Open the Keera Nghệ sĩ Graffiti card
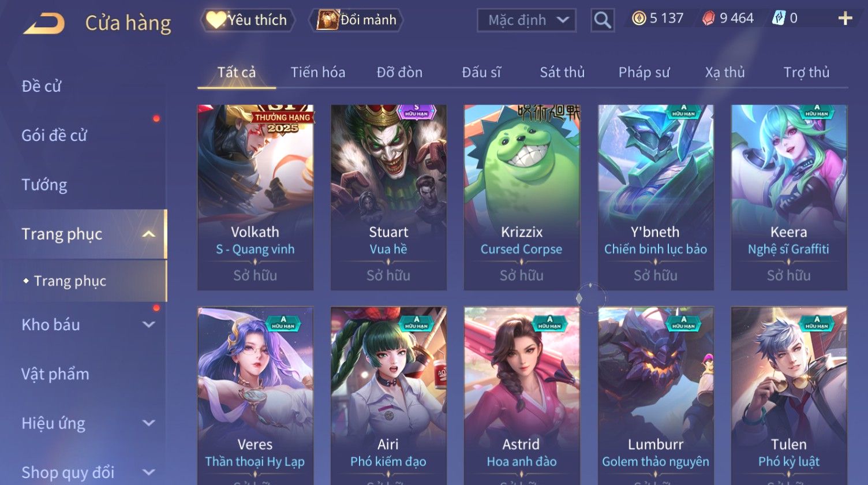The width and height of the screenshot is (868, 485). tap(789, 197)
